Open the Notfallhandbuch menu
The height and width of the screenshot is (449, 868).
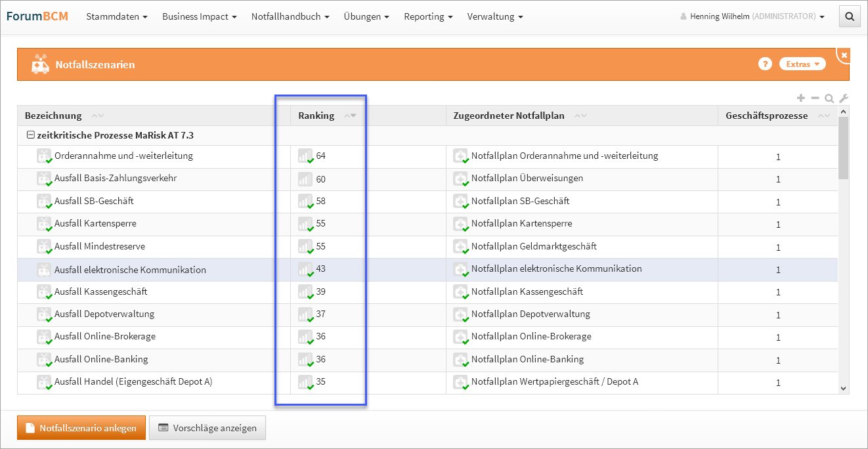point(290,17)
